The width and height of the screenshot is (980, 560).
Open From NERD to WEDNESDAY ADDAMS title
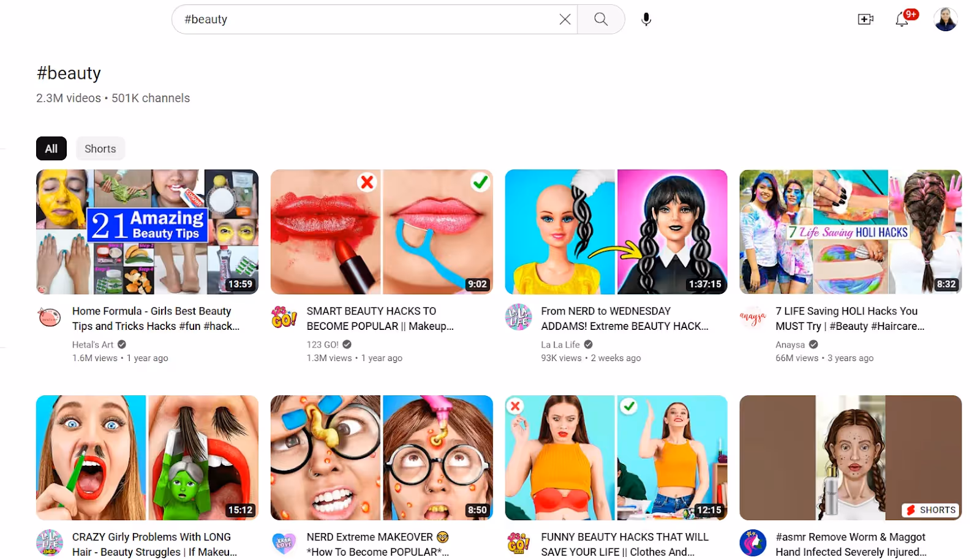coord(625,319)
